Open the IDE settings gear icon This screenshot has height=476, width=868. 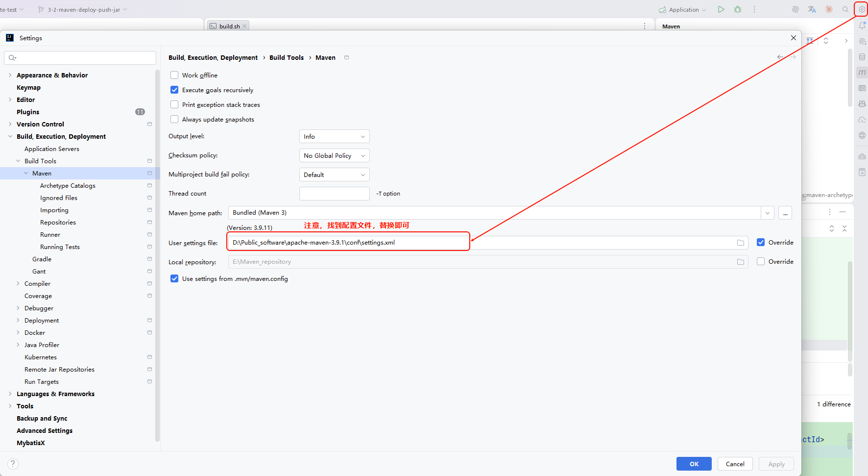click(x=862, y=9)
